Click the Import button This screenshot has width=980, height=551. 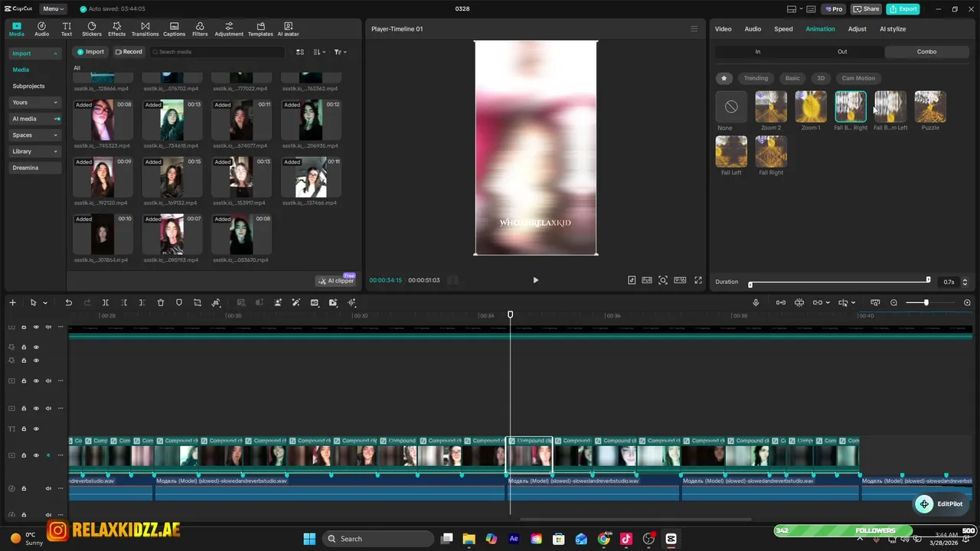click(x=90, y=52)
